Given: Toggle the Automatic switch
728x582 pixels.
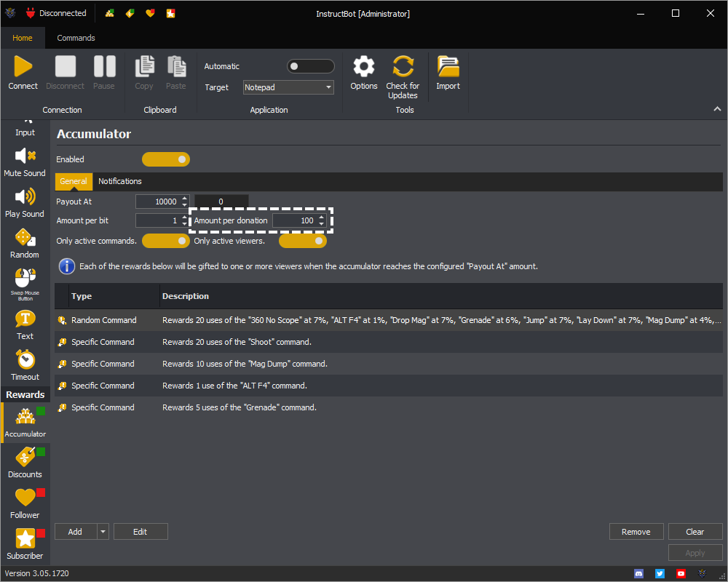Looking at the screenshot, I should (311, 66).
